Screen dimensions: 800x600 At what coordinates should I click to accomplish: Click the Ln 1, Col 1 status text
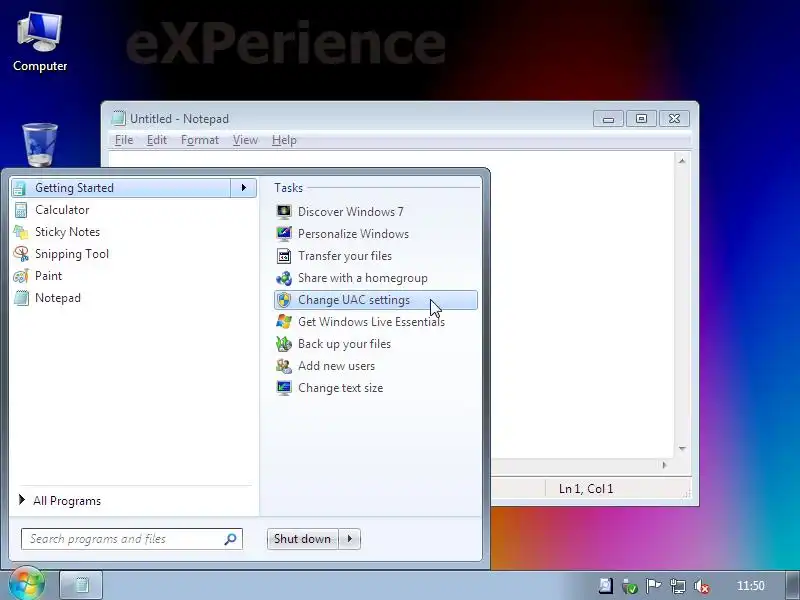click(586, 489)
